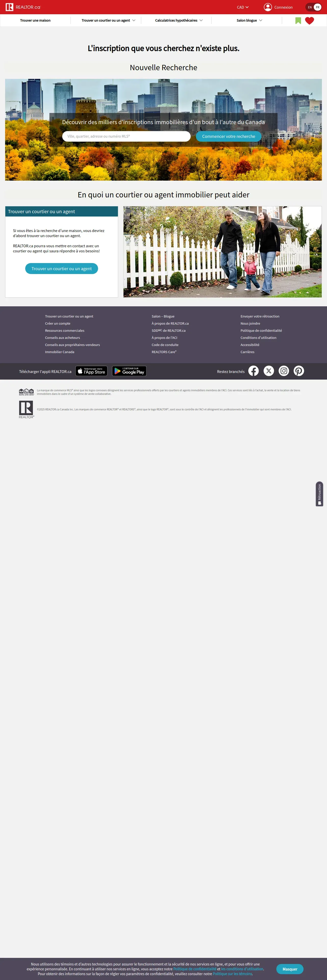Open the X (Twitter) social icon

[269, 371]
